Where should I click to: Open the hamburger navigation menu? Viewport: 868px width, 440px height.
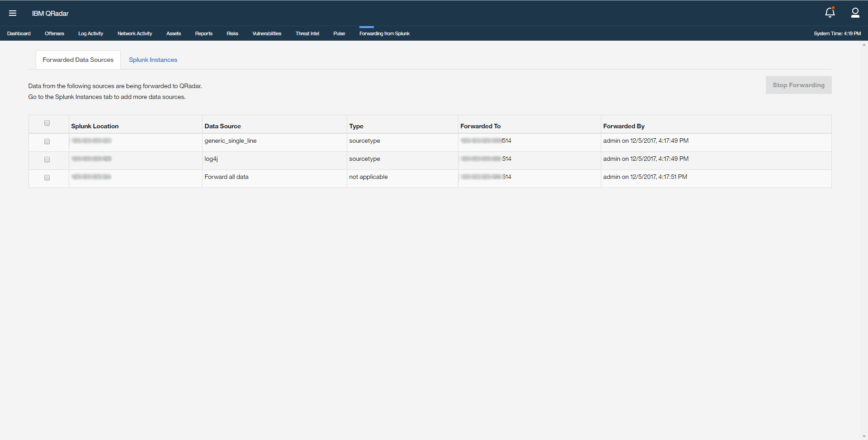click(x=13, y=13)
